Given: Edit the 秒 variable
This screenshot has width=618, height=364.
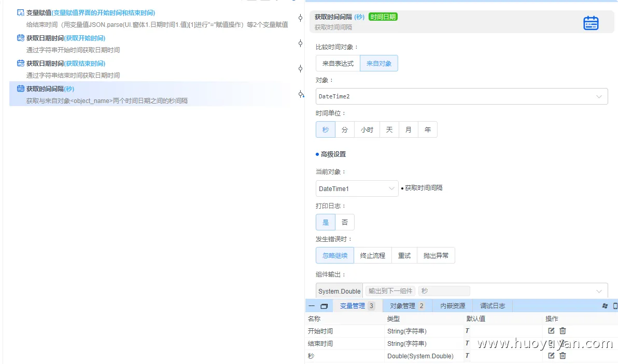Looking at the screenshot, I should point(551,355).
